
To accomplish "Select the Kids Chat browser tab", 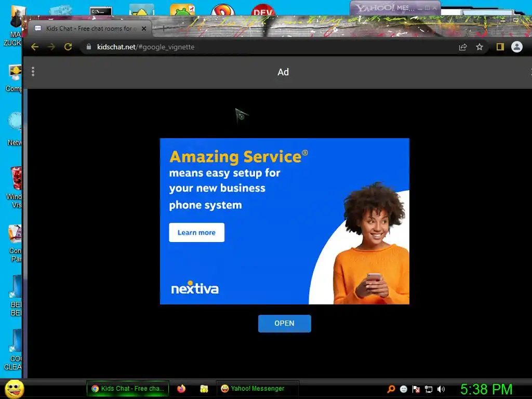I will [90, 29].
